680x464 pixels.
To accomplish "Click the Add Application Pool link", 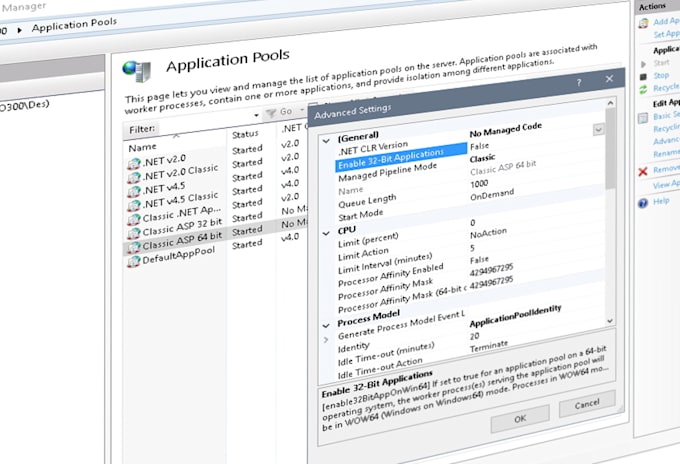I will click(667, 21).
